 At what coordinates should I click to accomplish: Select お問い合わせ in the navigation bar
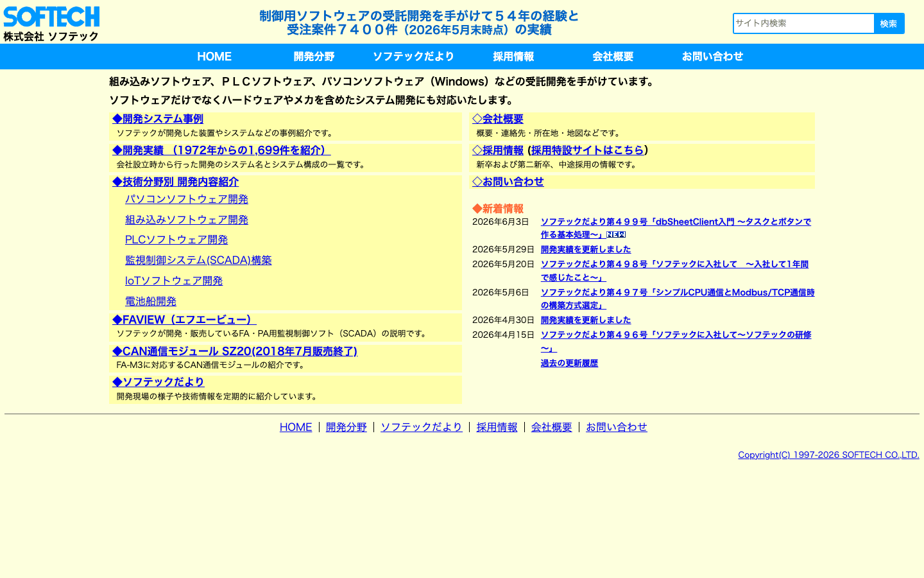click(712, 57)
